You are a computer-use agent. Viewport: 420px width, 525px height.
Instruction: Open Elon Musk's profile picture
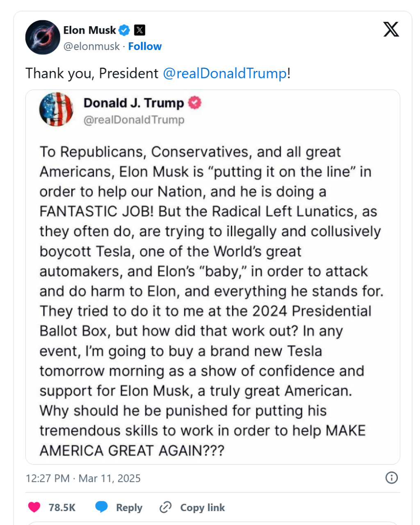(43, 37)
